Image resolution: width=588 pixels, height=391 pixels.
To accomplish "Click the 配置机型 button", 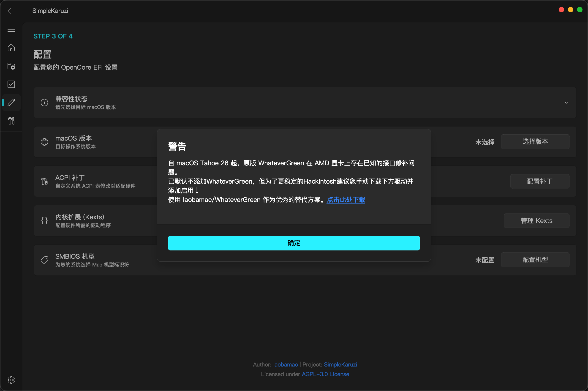I will tap(535, 260).
